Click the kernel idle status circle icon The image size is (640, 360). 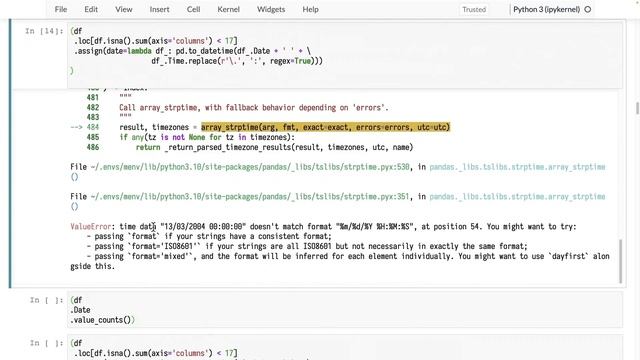coord(588,9)
